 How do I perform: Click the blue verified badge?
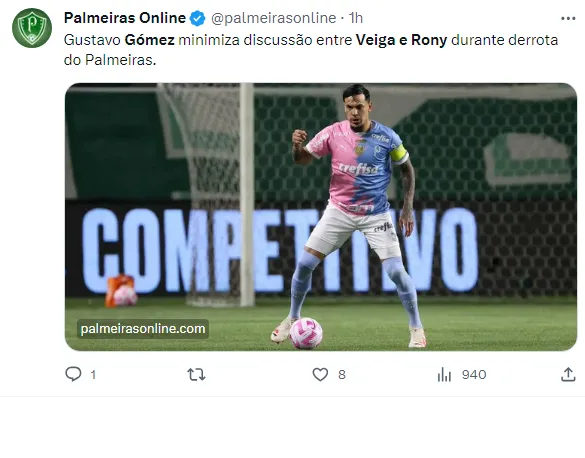point(197,18)
